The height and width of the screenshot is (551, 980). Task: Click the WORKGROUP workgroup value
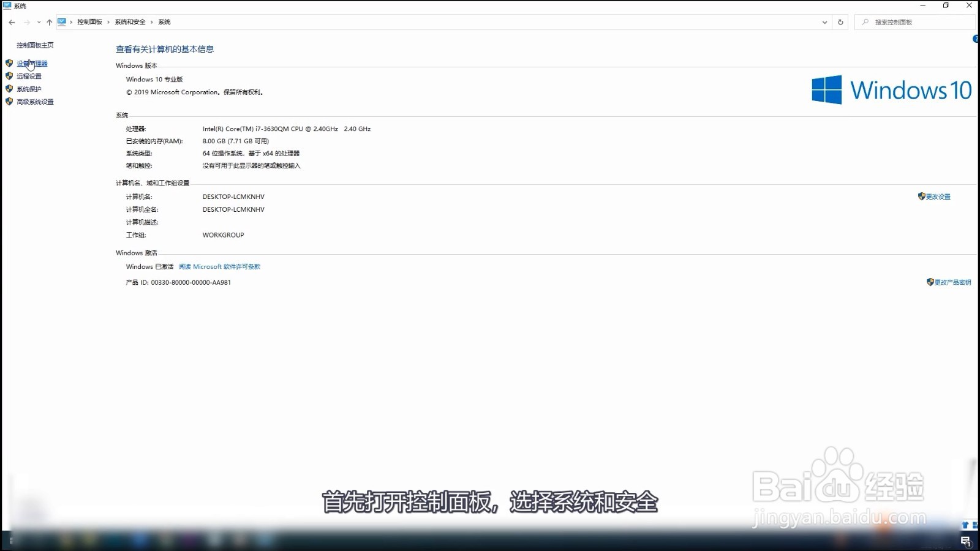pos(224,235)
